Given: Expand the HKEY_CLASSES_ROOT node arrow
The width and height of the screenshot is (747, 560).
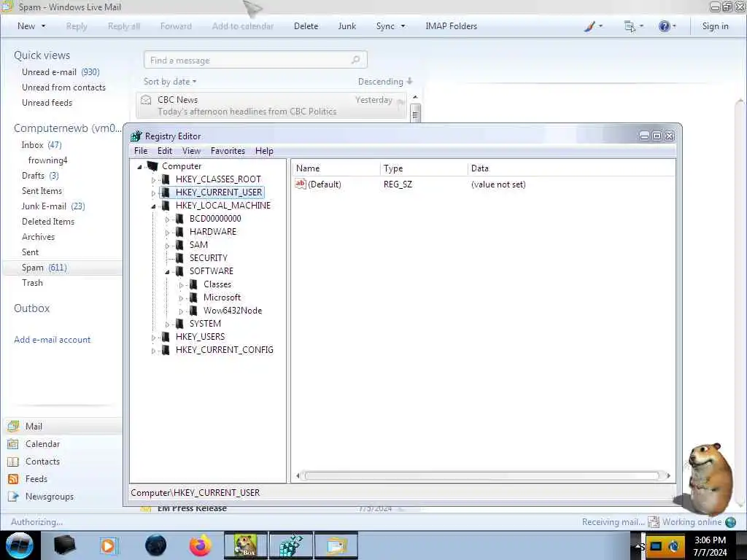Looking at the screenshot, I should 153,180.
